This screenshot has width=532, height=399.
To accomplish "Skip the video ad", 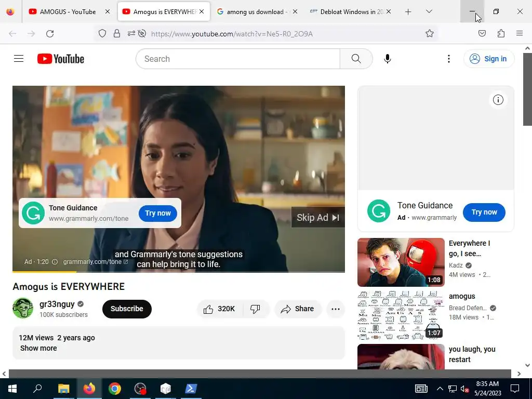I will click(318, 218).
